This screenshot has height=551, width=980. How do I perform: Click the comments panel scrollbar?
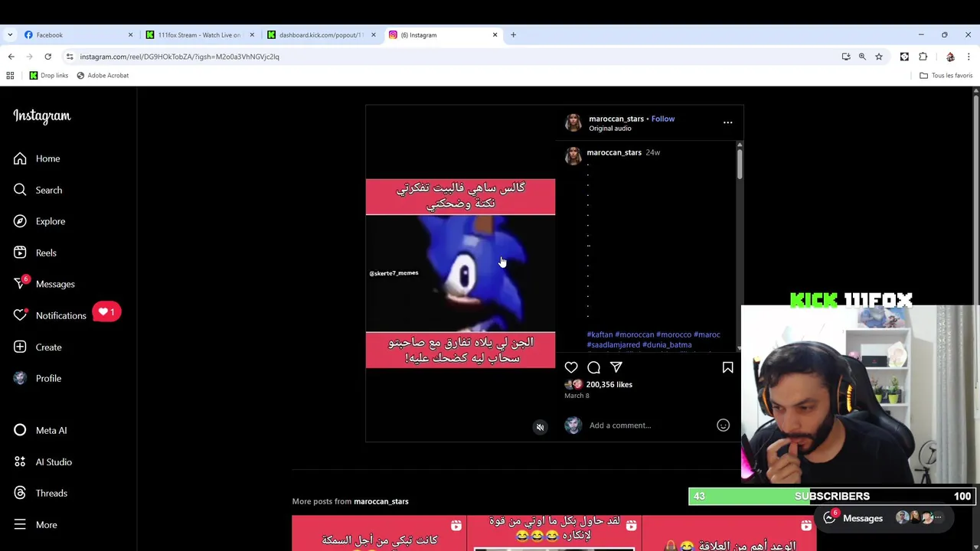(x=740, y=163)
